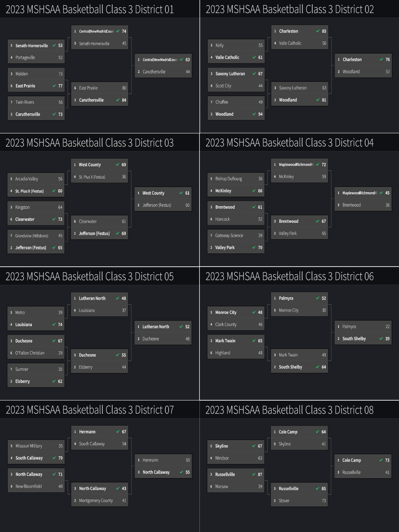Click the checkmark beside Charleston's 76 score
399x532 pixels.
(381, 60)
